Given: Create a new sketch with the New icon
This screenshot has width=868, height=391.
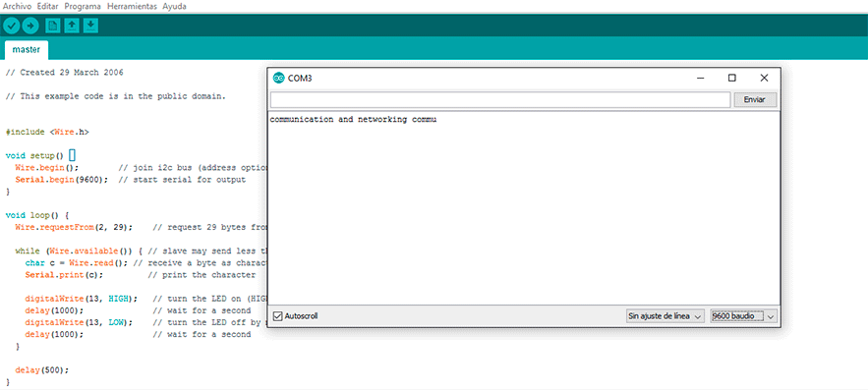Looking at the screenshot, I should tap(52, 26).
